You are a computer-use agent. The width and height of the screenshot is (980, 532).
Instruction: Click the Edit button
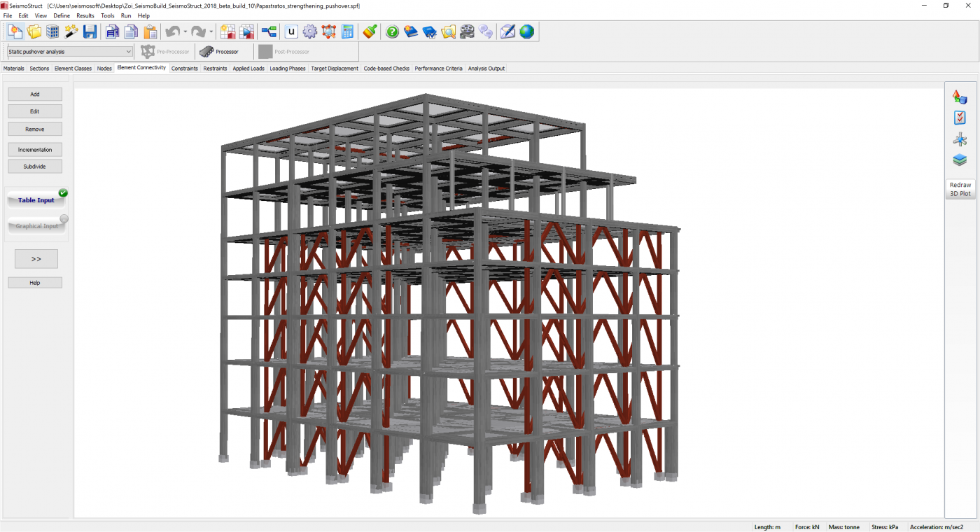click(35, 111)
